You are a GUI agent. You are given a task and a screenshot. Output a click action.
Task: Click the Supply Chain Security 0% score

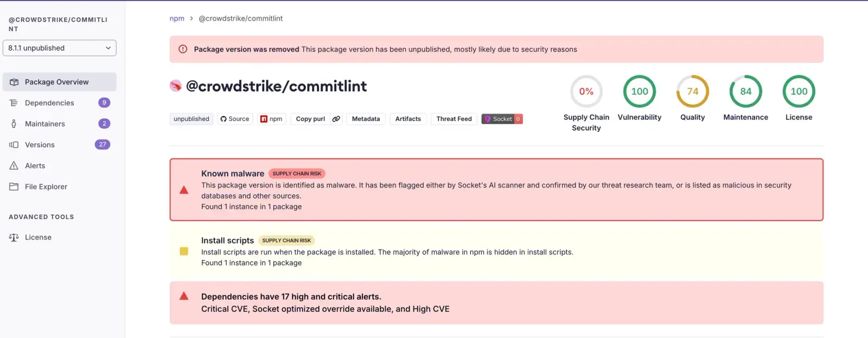[586, 92]
